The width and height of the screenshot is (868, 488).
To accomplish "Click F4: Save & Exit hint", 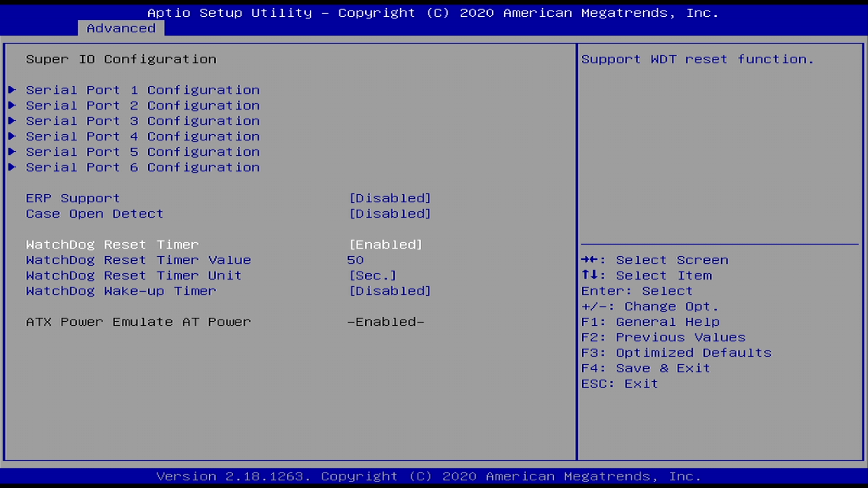I will coord(646,368).
